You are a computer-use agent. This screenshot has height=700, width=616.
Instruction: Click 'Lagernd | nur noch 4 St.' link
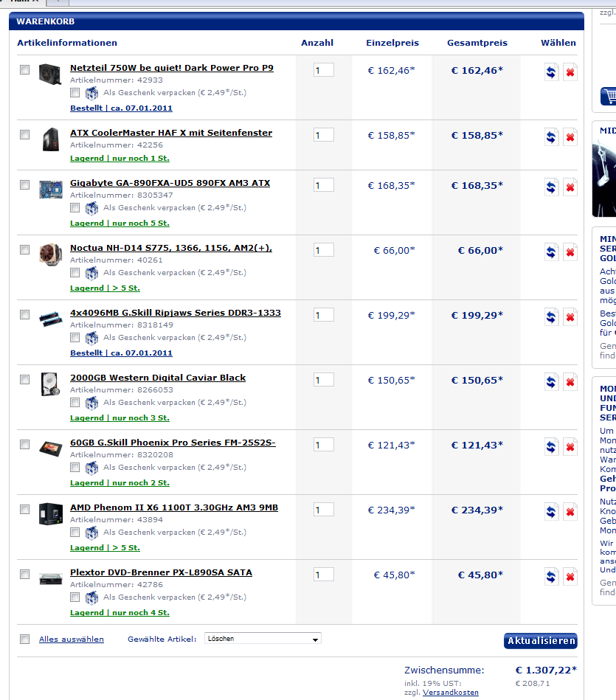(x=120, y=613)
